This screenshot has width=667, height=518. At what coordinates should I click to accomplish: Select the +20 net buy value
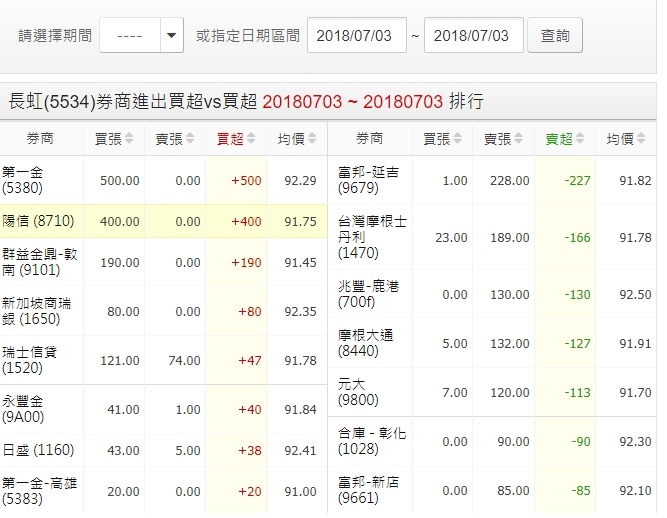pos(250,492)
